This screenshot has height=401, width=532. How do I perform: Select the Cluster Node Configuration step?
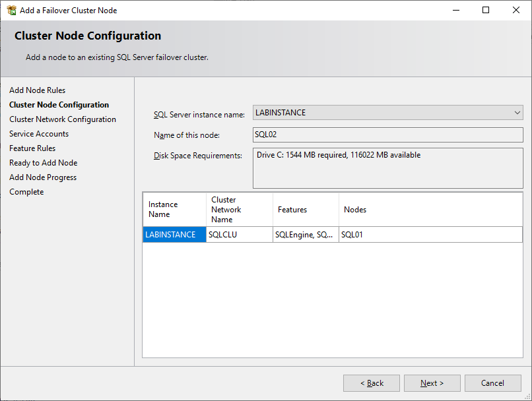(x=59, y=105)
